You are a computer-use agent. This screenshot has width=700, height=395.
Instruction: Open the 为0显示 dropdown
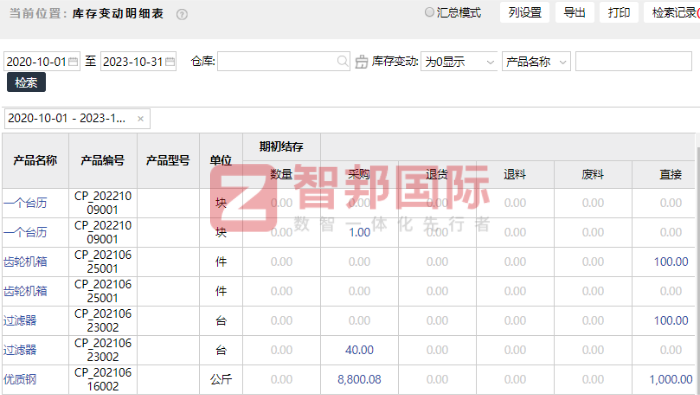click(459, 61)
